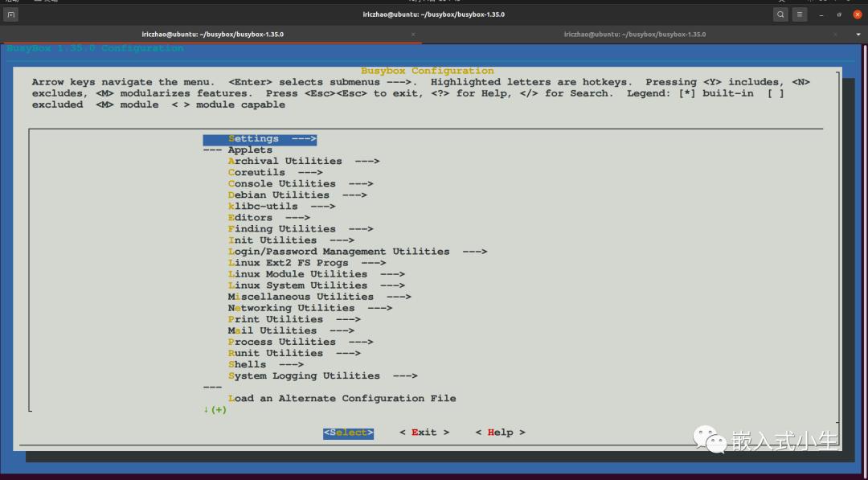Viewport: 868px width, 480px height.
Task: Open the tab list dropdown arrow
Action: click(858, 35)
